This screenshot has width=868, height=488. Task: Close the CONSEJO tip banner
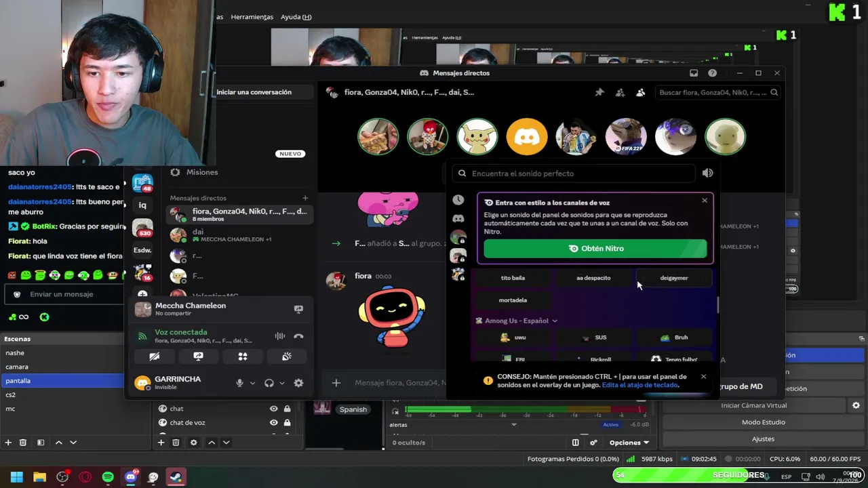coord(703,377)
